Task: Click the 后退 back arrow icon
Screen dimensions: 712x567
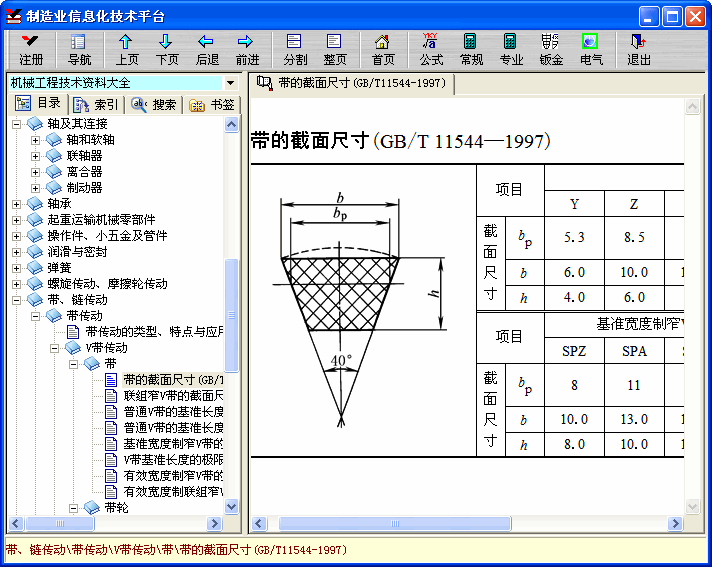Action: coord(207,49)
